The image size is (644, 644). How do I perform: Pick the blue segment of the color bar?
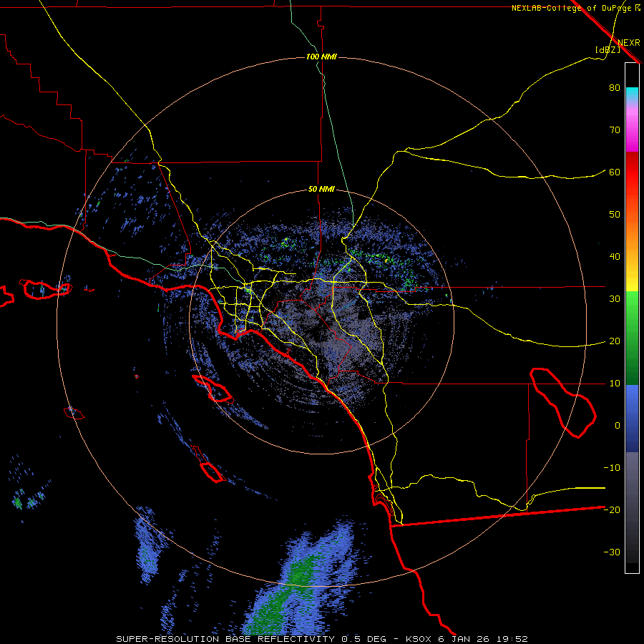(632, 418)
